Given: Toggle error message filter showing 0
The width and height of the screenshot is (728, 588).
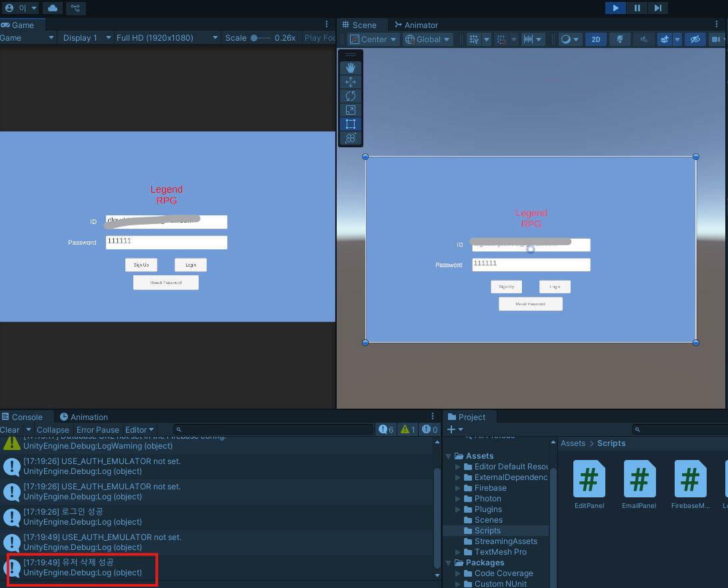Looking at the screenshot, I should click(429, 429).
